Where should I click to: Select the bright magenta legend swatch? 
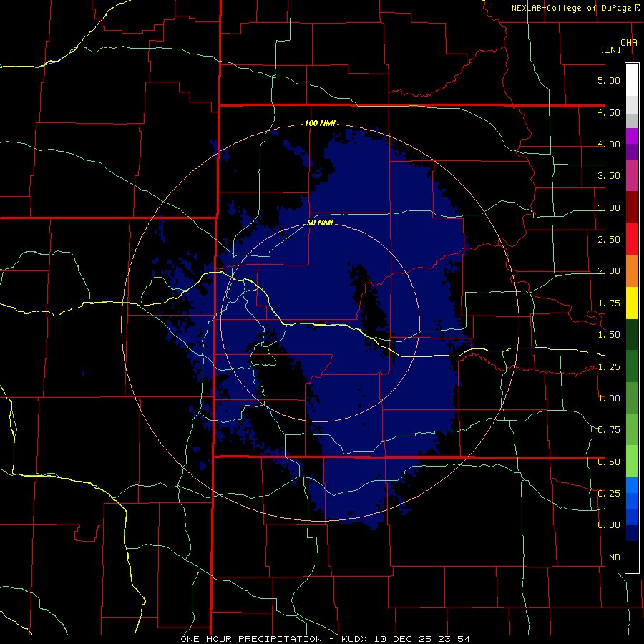[x=632, y=136]
